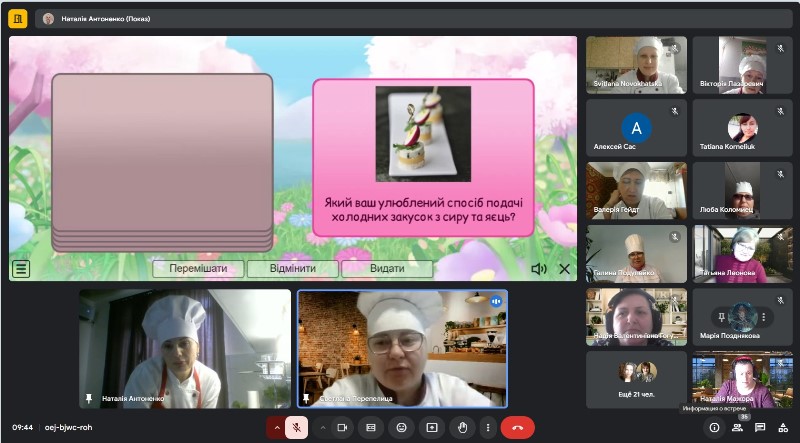This screenshot has height=443, width=800.
Task: Expand video settings arrow beside camera
Action: click(x=322, y=428)
